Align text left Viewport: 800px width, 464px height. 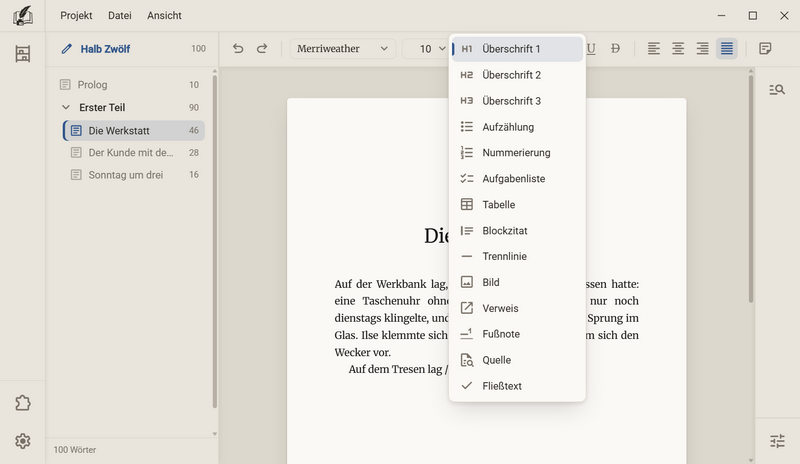coord(654,48)
